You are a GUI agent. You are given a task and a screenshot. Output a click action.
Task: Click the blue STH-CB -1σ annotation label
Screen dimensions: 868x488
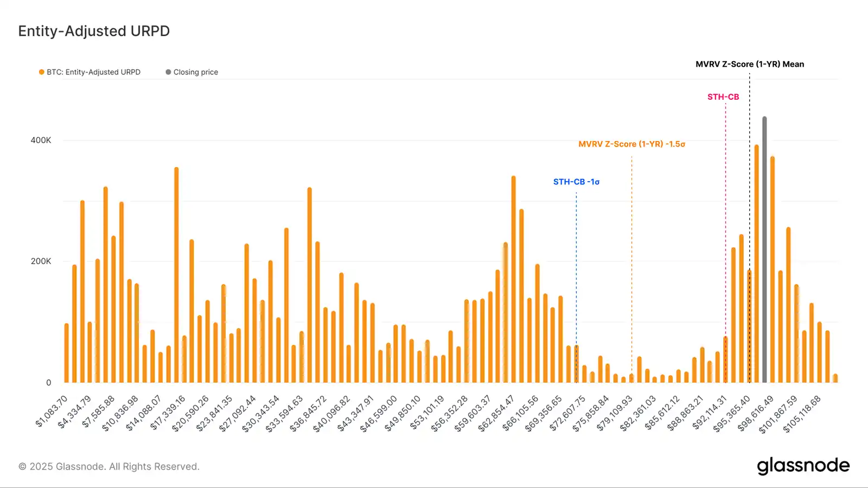point(576,182)
